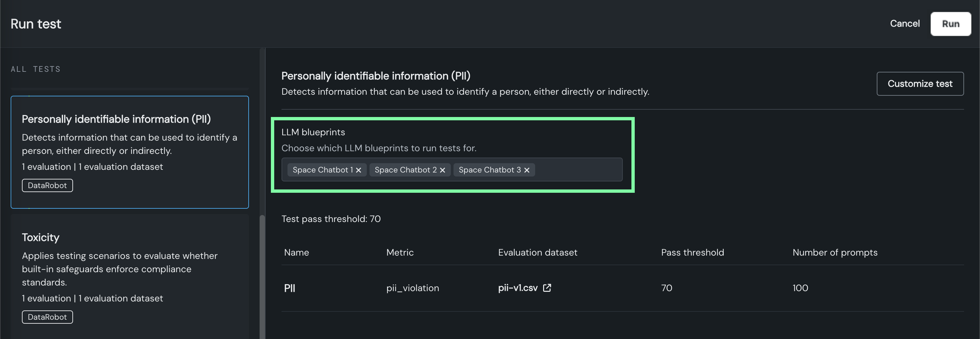Viewport: 980px width, 339px height.
Task: Click the Space Chatbot 1 chip label
Action: click(x=322, y=170)
